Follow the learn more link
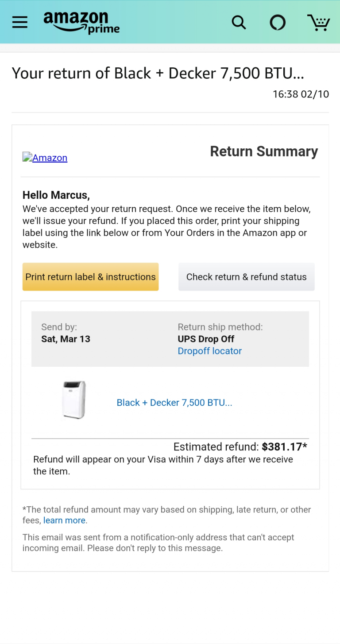 coord(64,520)
